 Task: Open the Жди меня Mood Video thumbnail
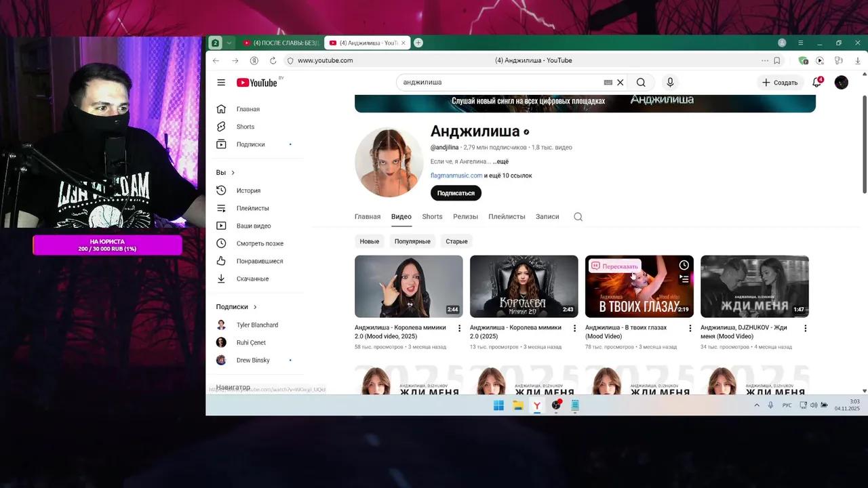point(755,286)
